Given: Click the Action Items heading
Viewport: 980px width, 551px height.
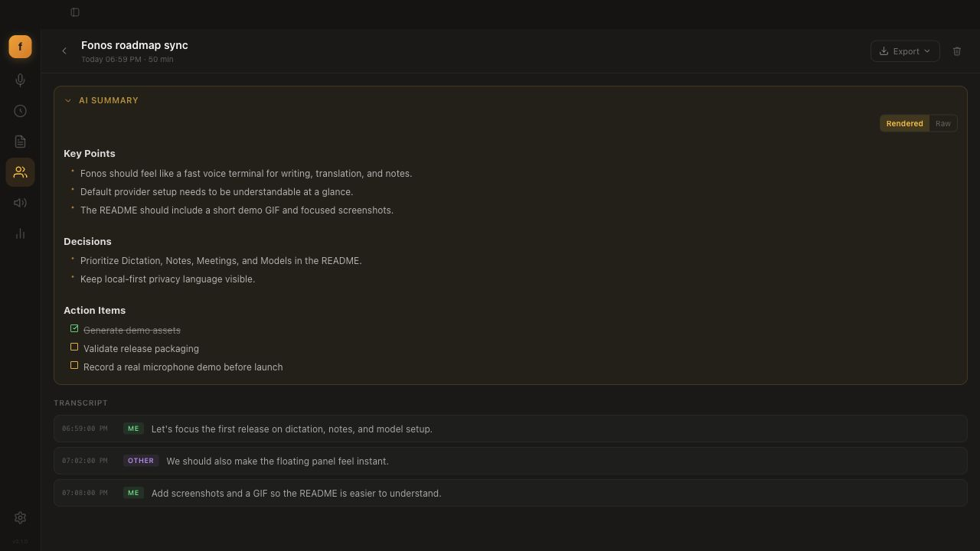Looking at the screenshot, I should tap(94, 311).
